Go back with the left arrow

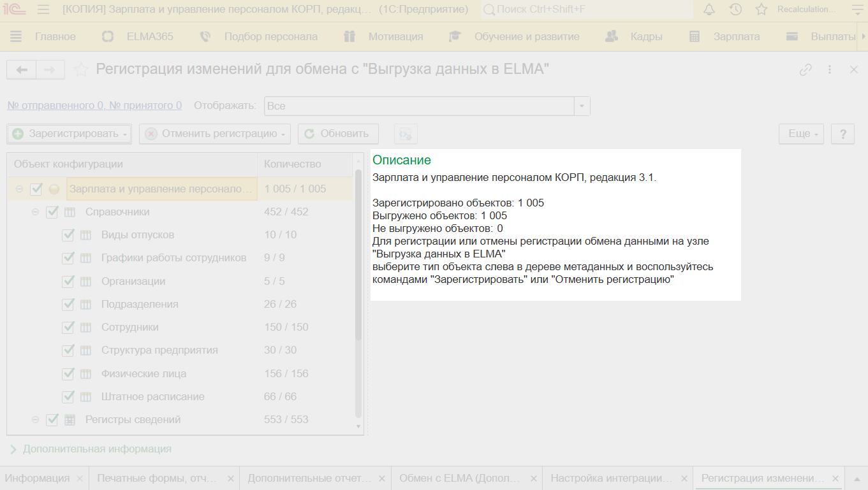click(x=22, y=70)
